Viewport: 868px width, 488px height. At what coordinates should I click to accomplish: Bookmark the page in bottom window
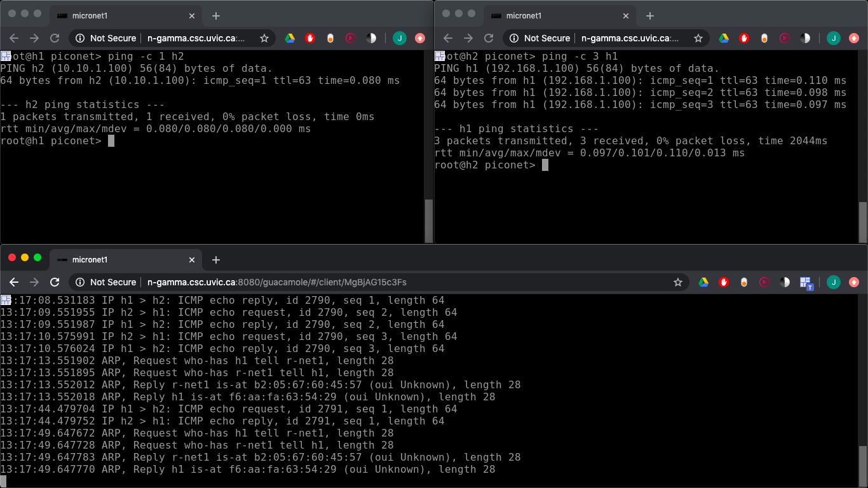tap(678, 282)
